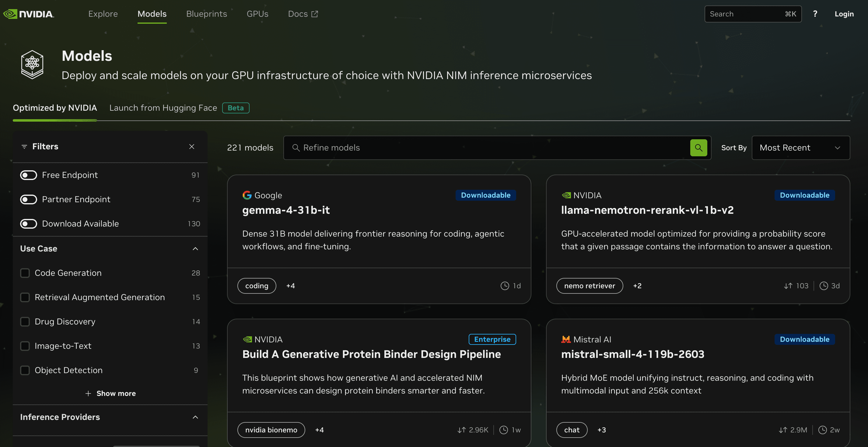The image size is (868, 447).
Task: Click the Mistral AI logo on mistral-small card
Action: pyautogui.click(x=566, y=339)
